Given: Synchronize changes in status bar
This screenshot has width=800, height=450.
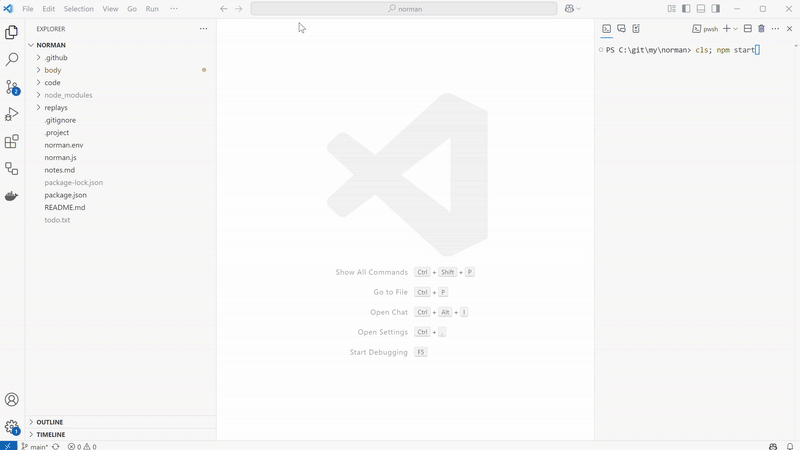Looking at the screenshot, I should coord(56,446).
